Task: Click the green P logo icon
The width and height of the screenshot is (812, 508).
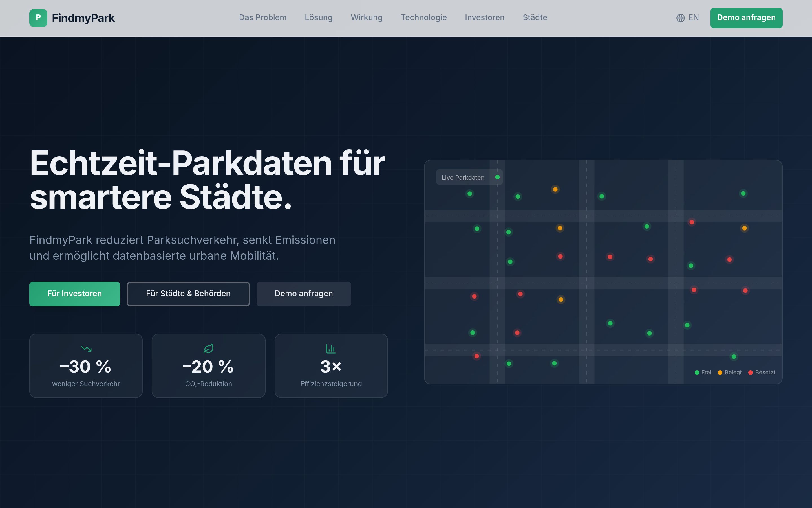Action: (38, 18)
